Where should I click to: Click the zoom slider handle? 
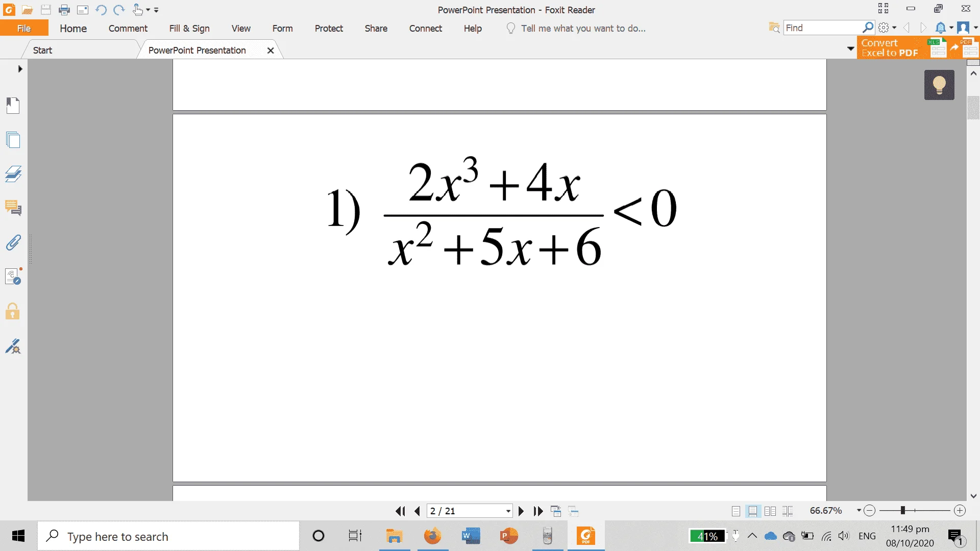903,511
